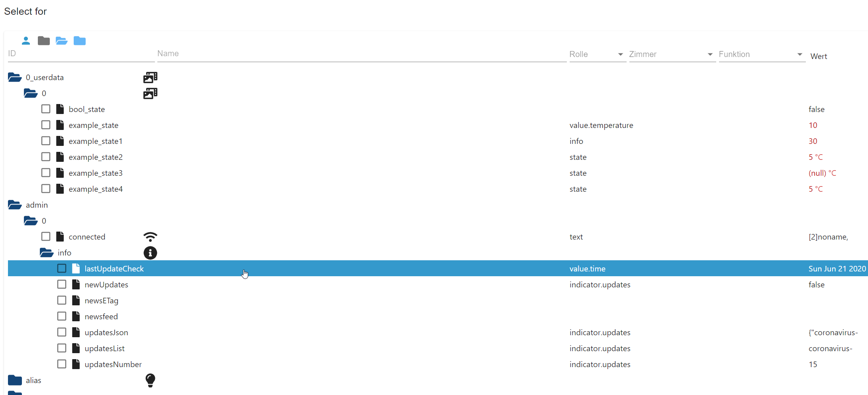Check the connected checkbox
The width and height of the screenshot is (868, 395).
(x=46, y=236)
